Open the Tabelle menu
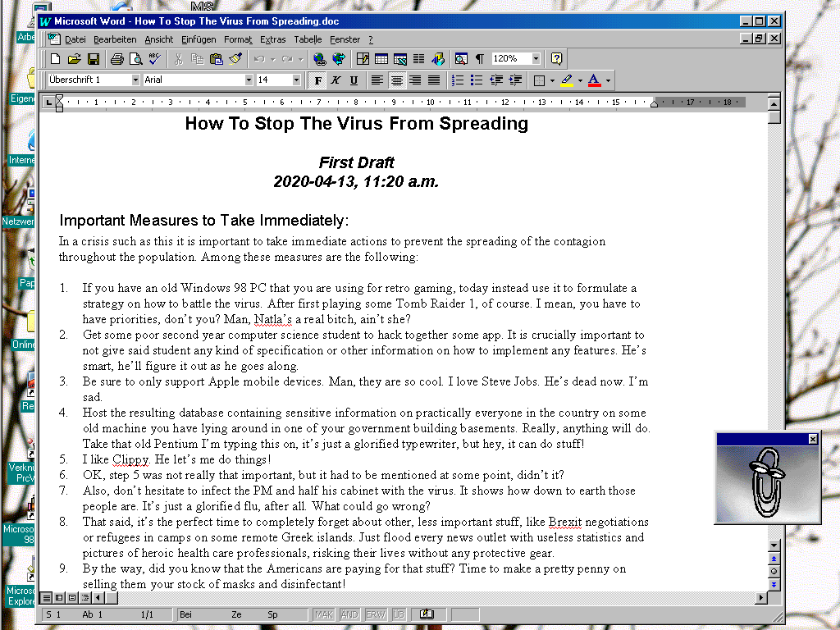 (308, 39)
